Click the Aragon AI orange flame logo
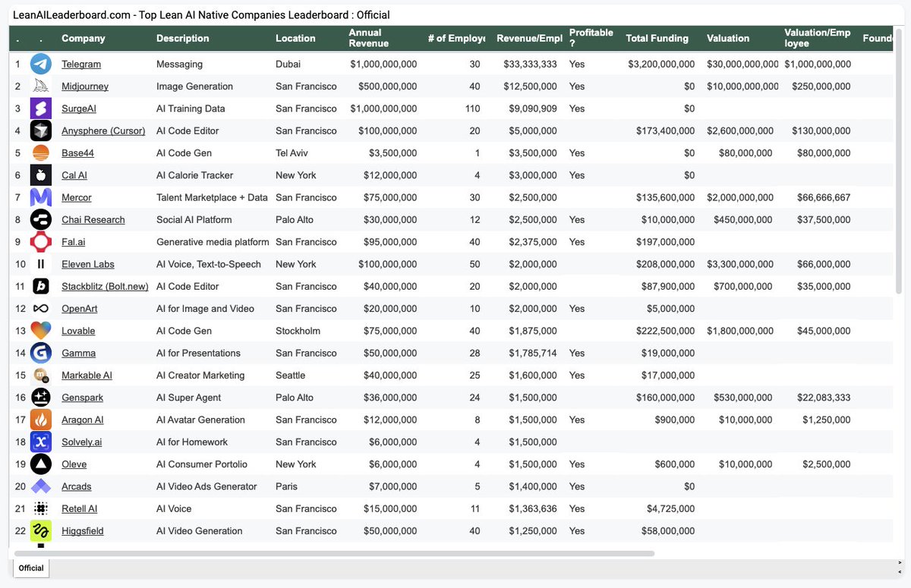The height and width of the screenshot is (588, 911). (41, 420)
